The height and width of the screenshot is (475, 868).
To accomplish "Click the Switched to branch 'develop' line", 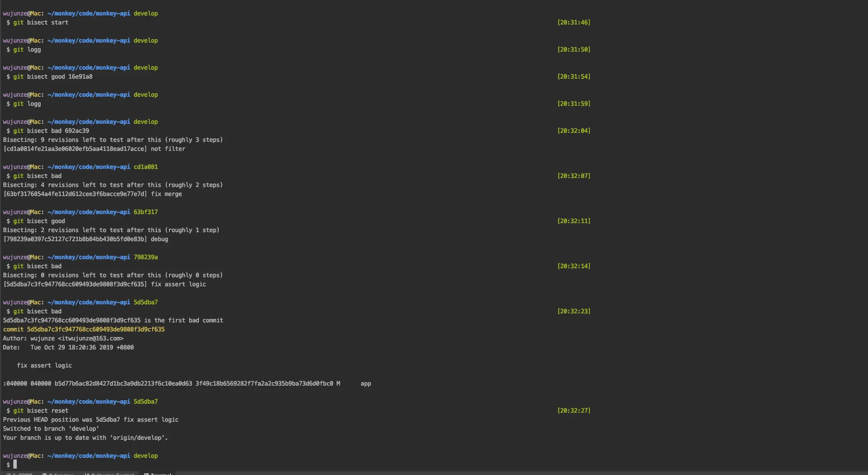I will point(51,429).
